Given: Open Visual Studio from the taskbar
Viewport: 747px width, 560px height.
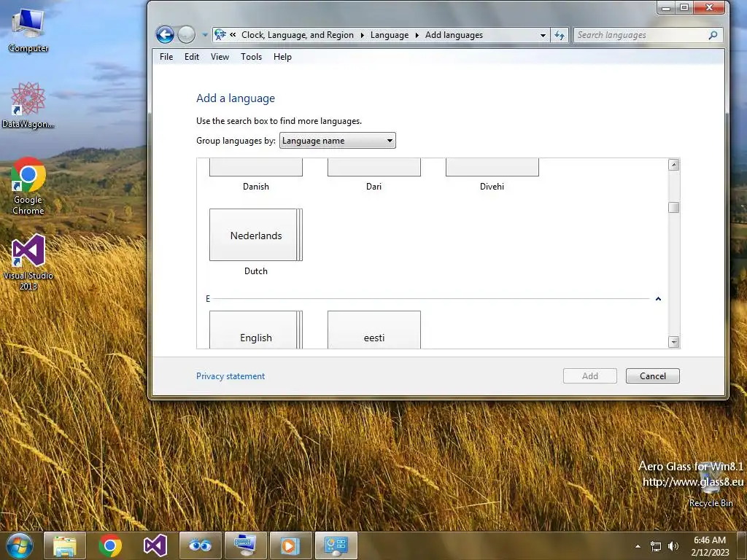Looking at the screenshot, I should [x=155, y=545].
